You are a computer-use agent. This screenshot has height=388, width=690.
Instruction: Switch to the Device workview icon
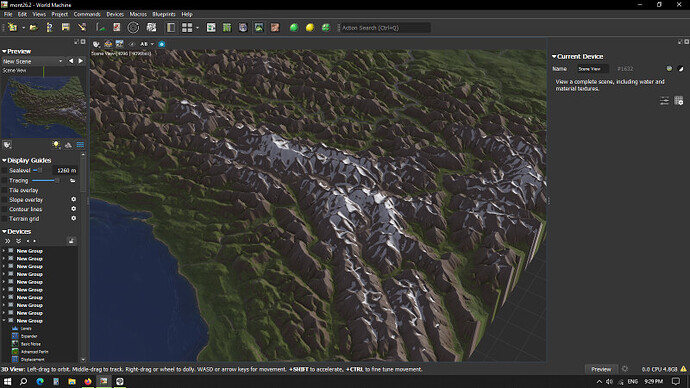click(x=211, y=27)
